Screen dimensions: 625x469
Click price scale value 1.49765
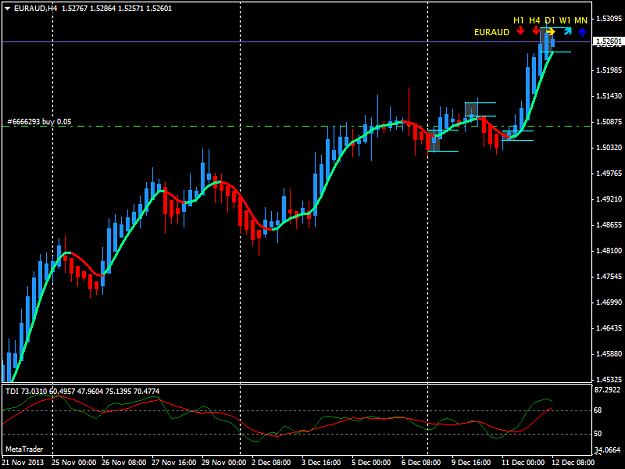pyautogui.click(x=609, y=173)
